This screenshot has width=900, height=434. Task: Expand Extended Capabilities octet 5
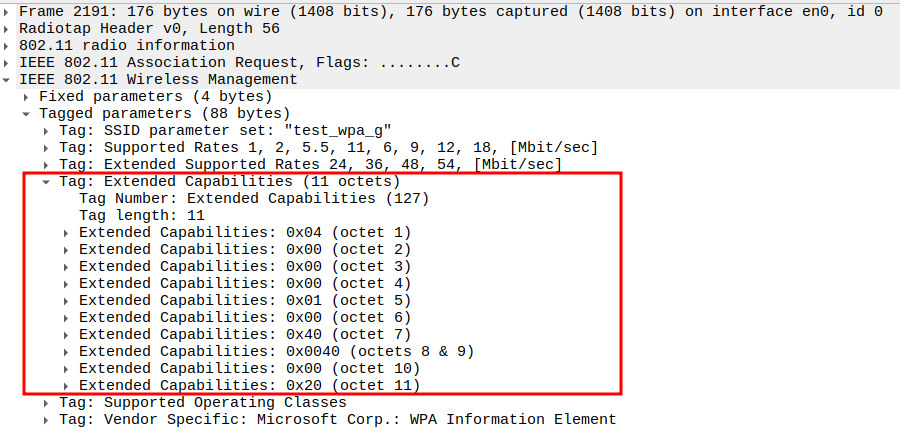pos(67,300)
